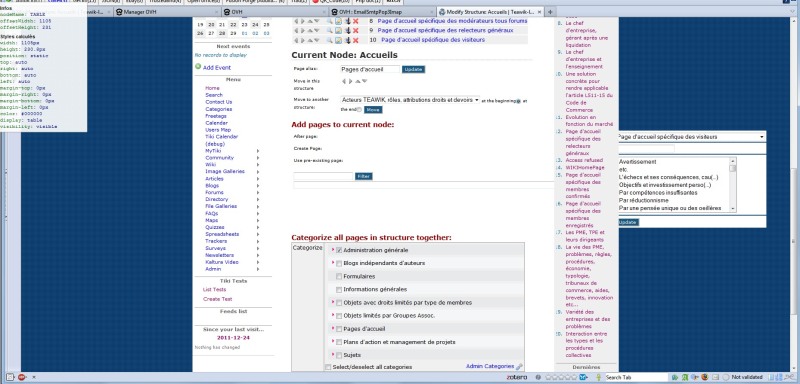Open the Home menu link

(212, 88)
